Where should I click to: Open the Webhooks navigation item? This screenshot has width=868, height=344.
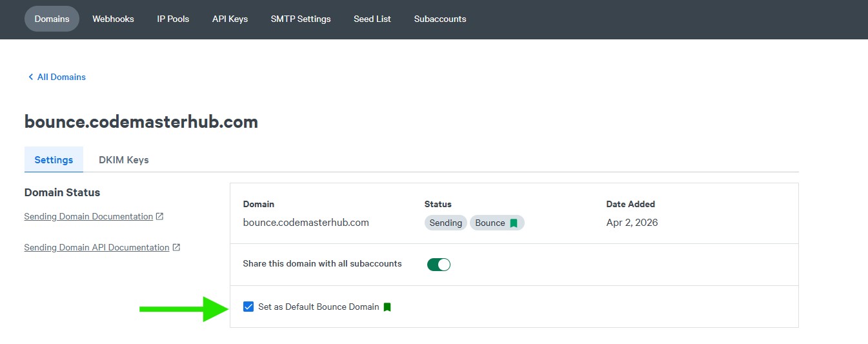tap(113, 19)
